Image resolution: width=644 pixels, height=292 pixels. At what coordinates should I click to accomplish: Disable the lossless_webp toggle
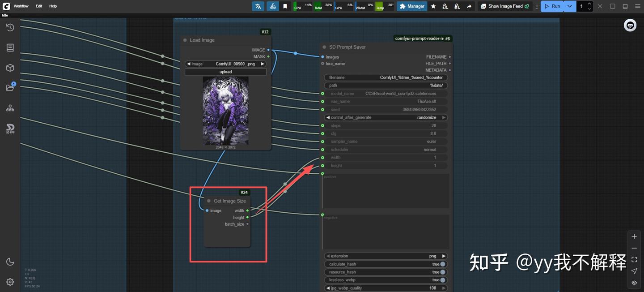pyautogui.click(x=442, y=280)
